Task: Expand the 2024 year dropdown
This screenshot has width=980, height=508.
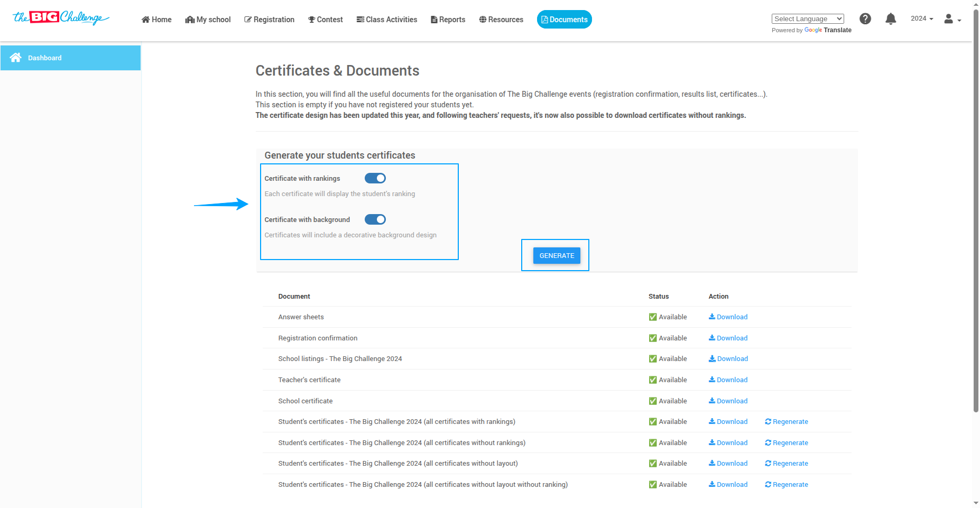Action: click(921, 19)
